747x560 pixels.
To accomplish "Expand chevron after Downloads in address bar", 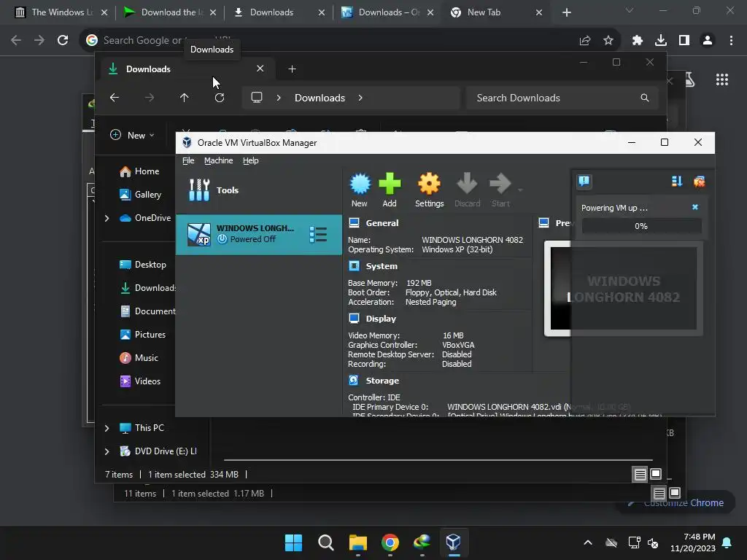I will tap(360, 98).
